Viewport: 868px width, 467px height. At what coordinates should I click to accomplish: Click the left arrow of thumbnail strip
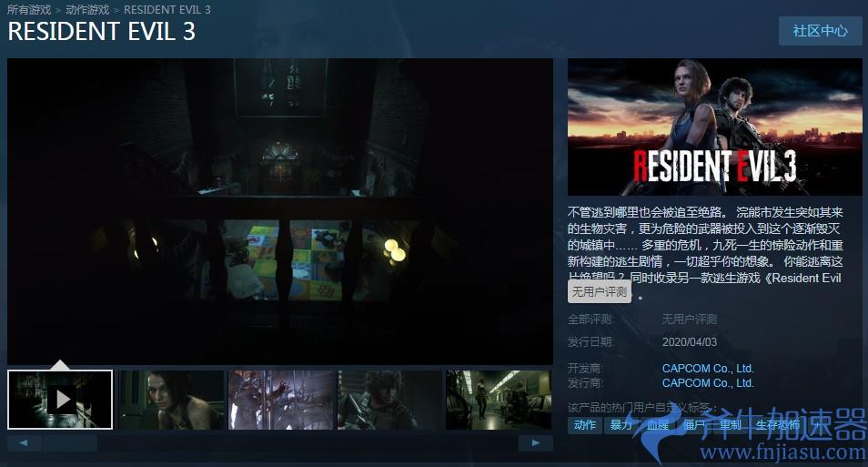24,442
